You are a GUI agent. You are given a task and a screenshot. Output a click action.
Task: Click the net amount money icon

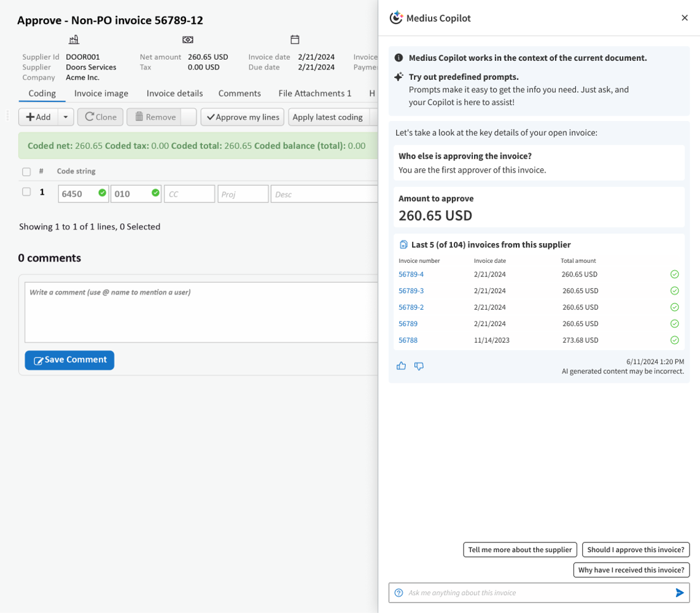tap(188, 40)
